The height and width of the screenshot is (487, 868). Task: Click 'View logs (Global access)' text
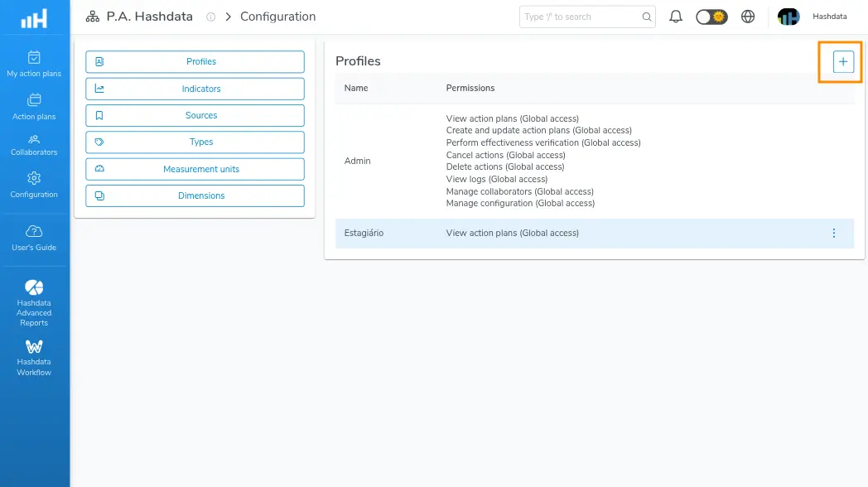497,179
